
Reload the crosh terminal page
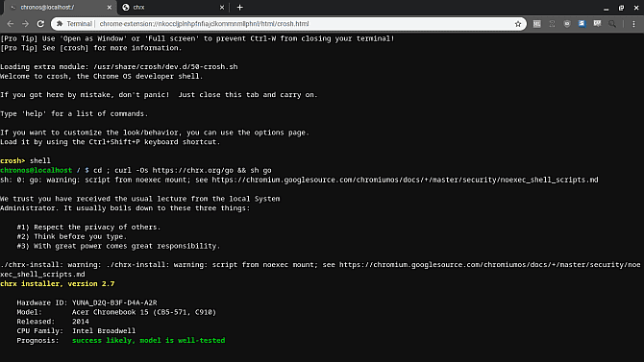pyautogui.click(x=40, y=24)
